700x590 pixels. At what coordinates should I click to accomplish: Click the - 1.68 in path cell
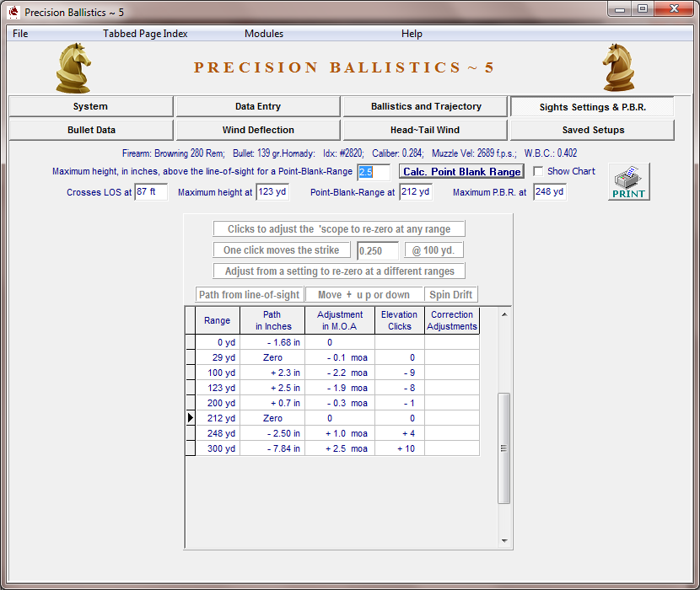272,342
